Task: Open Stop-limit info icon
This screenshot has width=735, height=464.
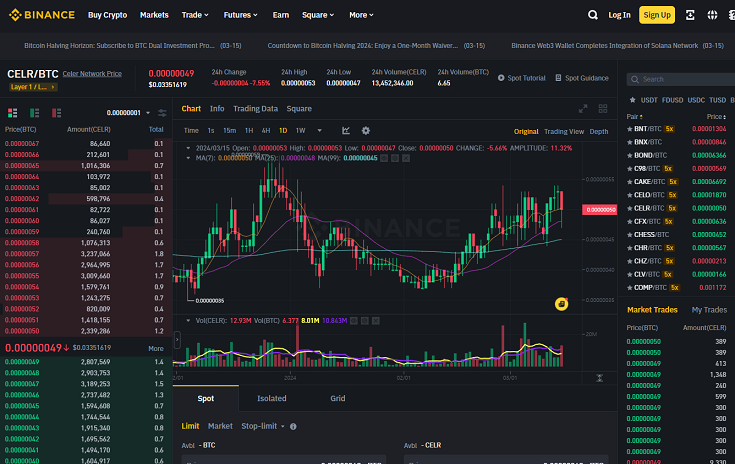Action: point(293,427)
